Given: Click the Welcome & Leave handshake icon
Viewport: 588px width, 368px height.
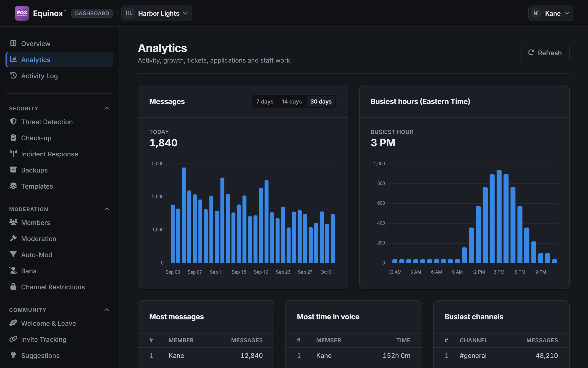Looking at the screenshot, I should [x=13, y=323].
